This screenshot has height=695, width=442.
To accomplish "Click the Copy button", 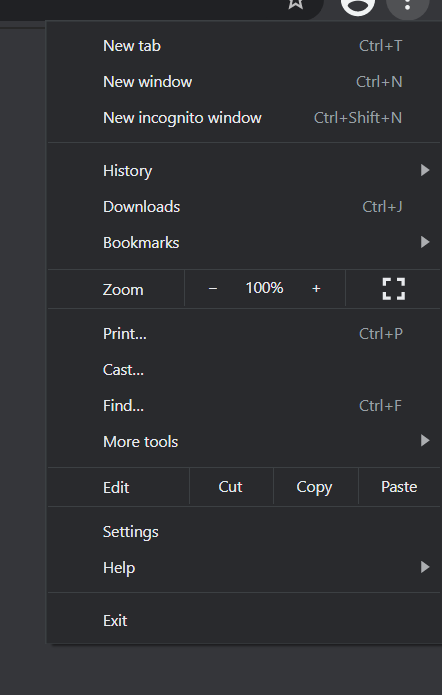I will coord(315,487).
